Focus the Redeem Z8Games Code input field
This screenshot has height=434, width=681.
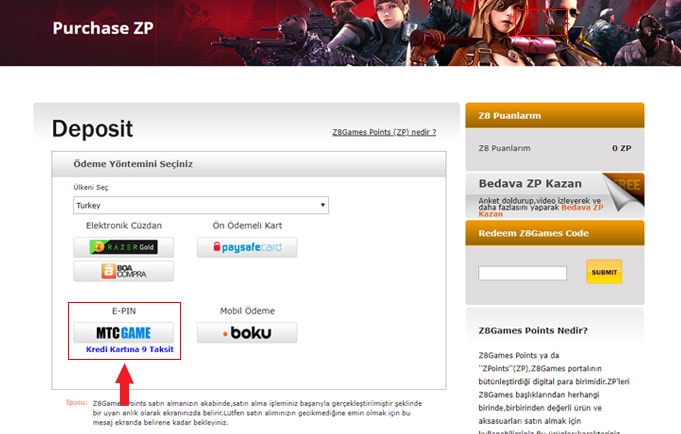[522, 273]
